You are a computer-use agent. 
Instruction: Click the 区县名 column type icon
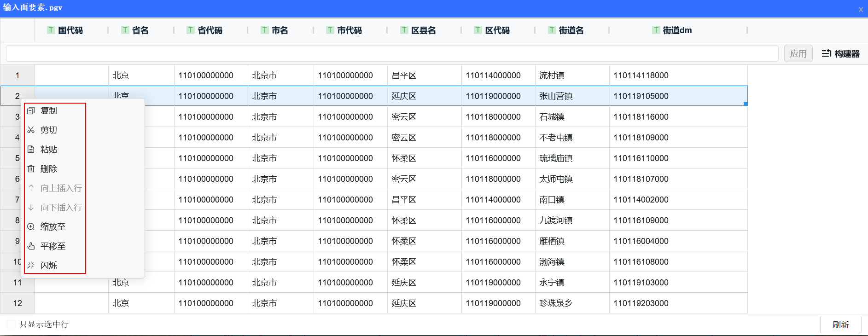404,30
